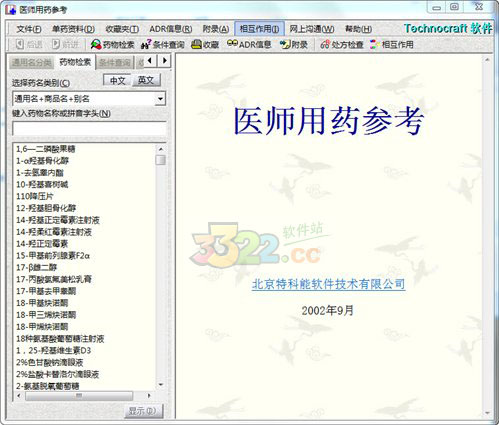The image size is (499, 425).
Task: Click the 后退 back toolbar button
Action: point(29,44)
